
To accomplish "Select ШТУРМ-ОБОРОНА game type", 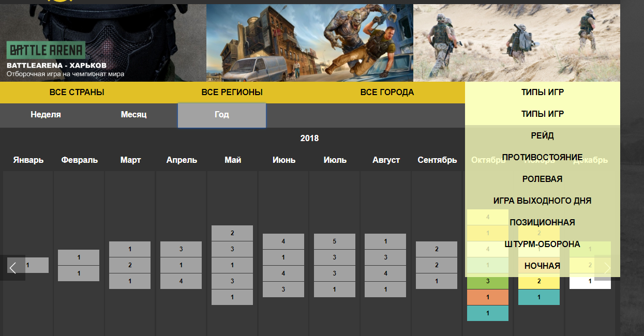I will pyautogui.click(x=543, y=245).
